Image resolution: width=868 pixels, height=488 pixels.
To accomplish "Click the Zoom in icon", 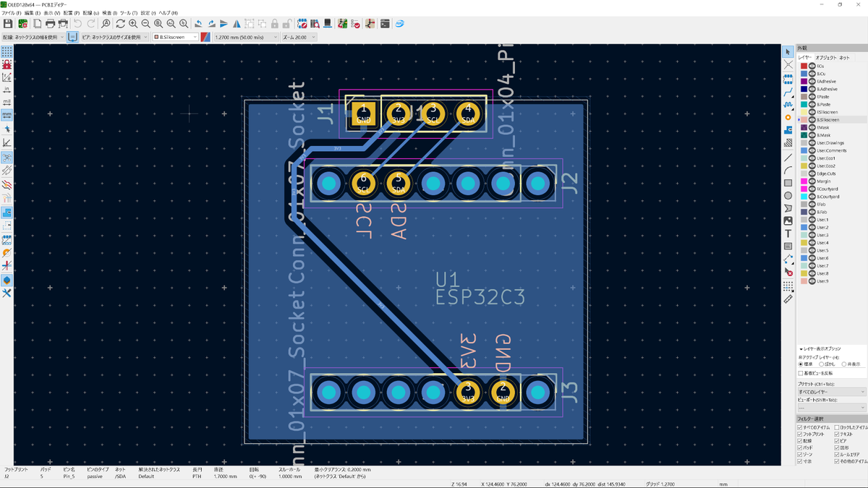I will click(x=133, y=24).
